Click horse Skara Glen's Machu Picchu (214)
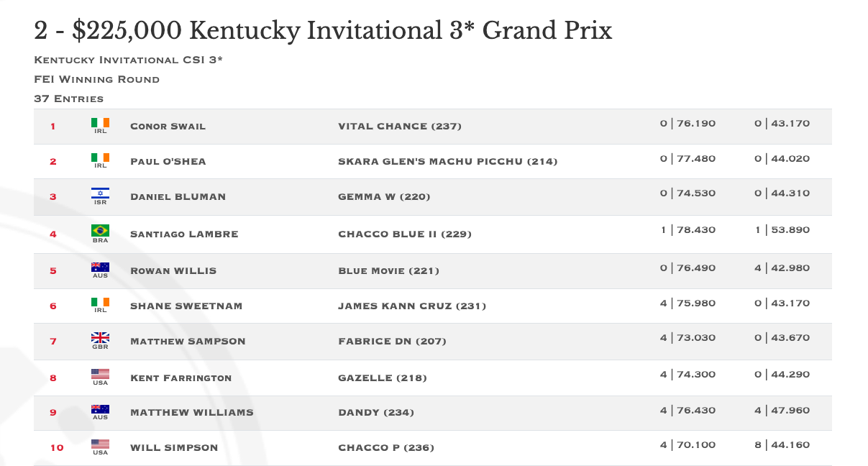 [448, 162]
